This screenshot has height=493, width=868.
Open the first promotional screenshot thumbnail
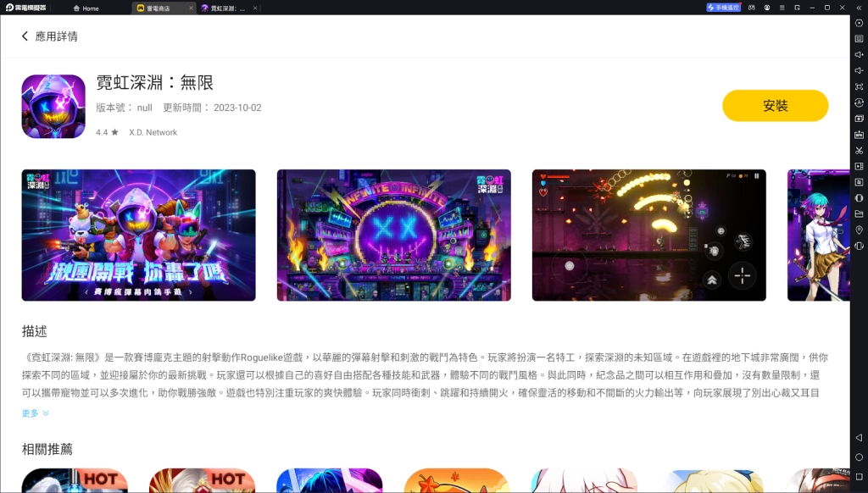tap(138, 235)
